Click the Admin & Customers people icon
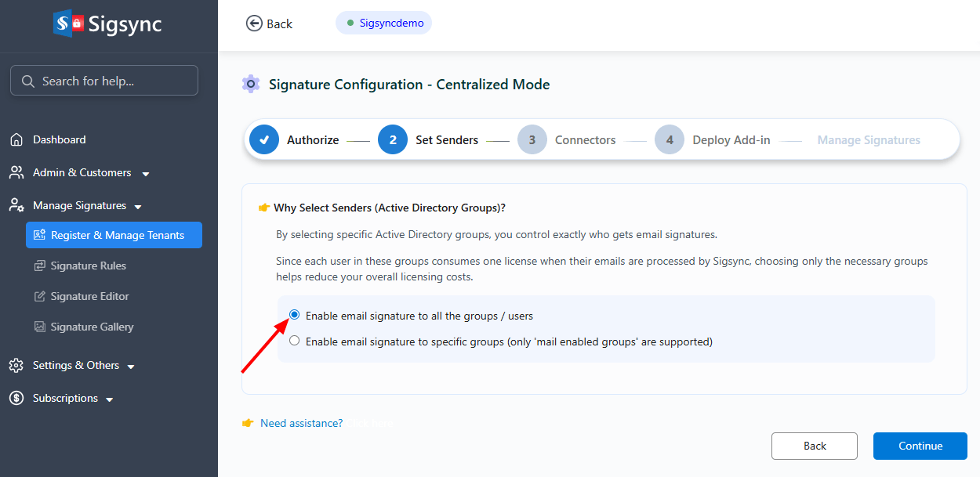 coord(16,173)
